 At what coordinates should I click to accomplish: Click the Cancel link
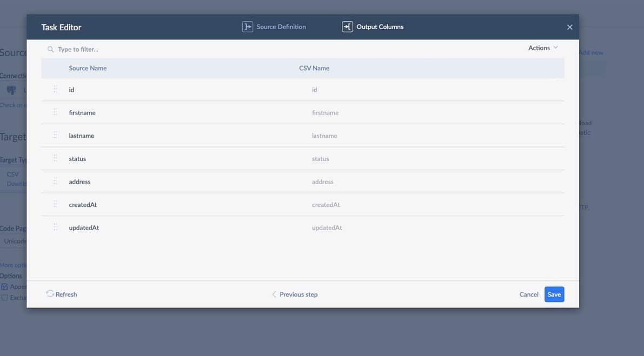pyautogui.click(x=528, y=294)
